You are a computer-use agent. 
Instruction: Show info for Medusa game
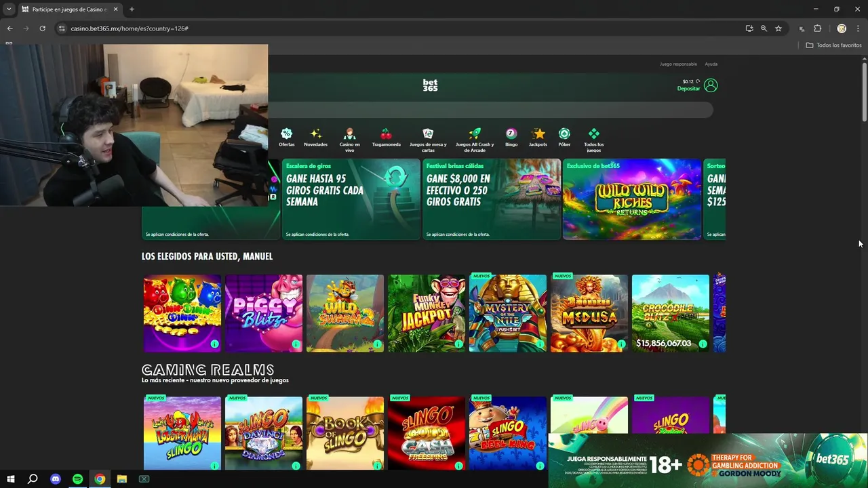tap(621, 344)
